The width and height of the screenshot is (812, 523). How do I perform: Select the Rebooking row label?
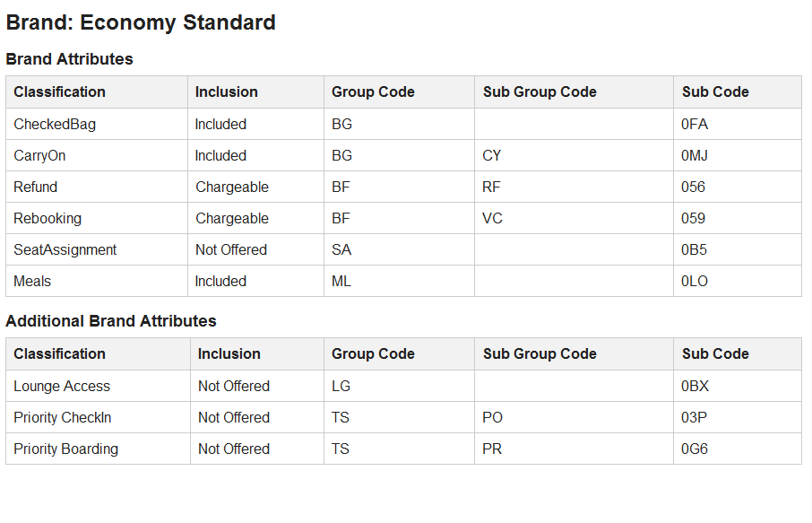point(48,218)
